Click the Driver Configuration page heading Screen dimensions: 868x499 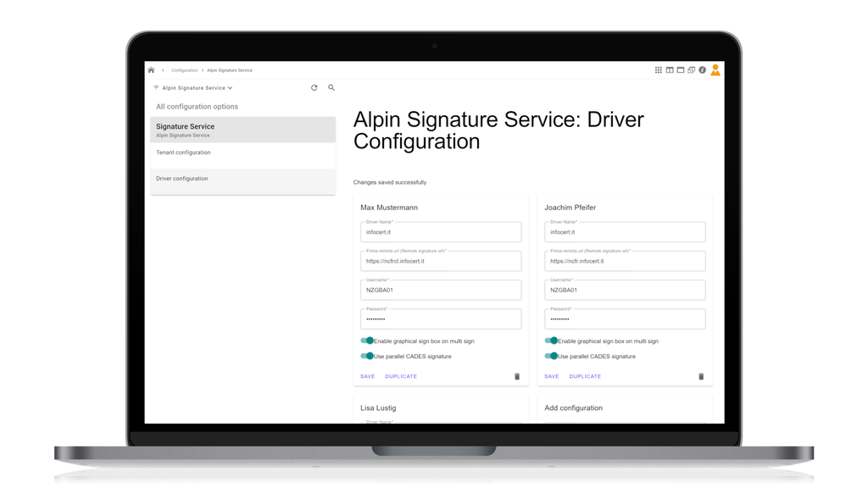[x=498, y=130]
